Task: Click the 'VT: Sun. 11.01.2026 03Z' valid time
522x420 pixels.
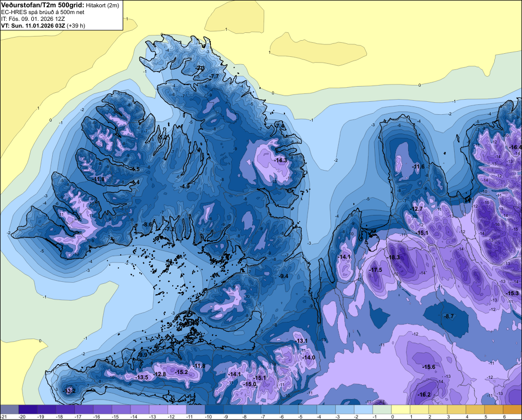Action: point(33,26)
